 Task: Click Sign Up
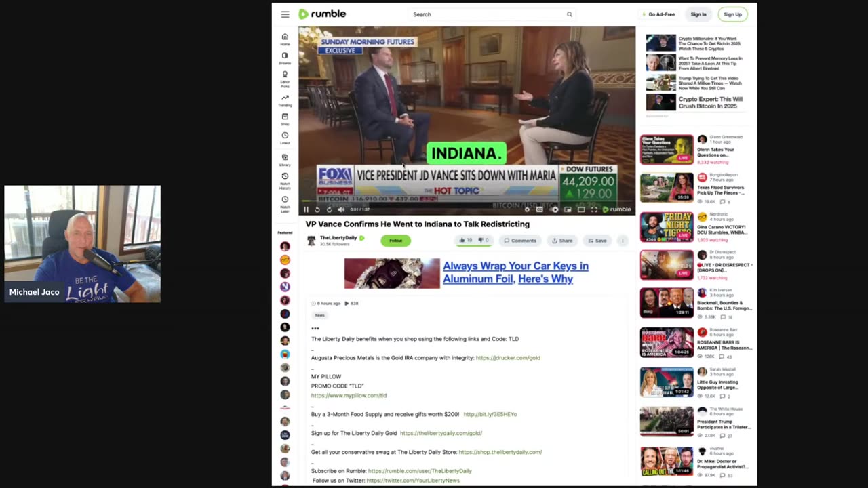[732, 14]
